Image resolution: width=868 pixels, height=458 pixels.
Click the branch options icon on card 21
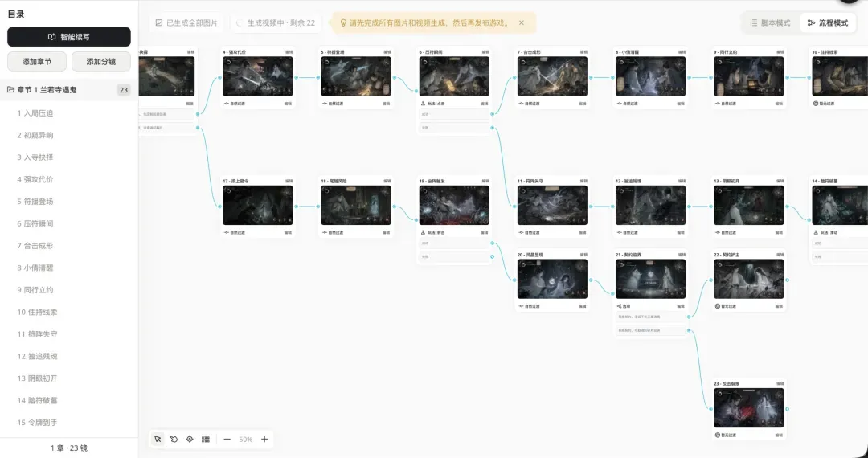point(619,306)
